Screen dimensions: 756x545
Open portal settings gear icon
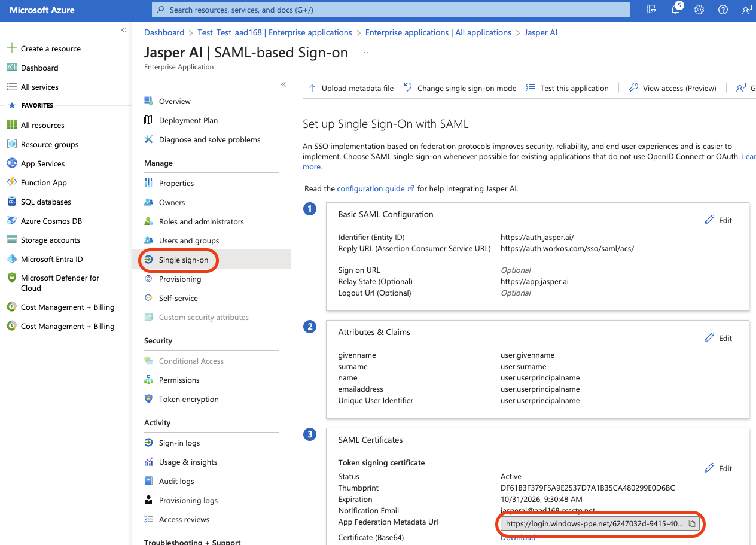[x=699, y=10]
